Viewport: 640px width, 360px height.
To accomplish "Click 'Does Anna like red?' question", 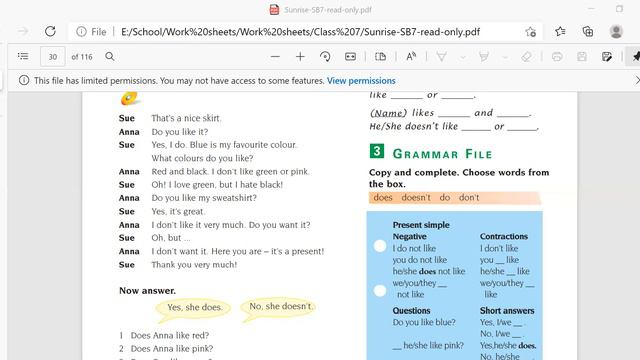I will [169, 336].
